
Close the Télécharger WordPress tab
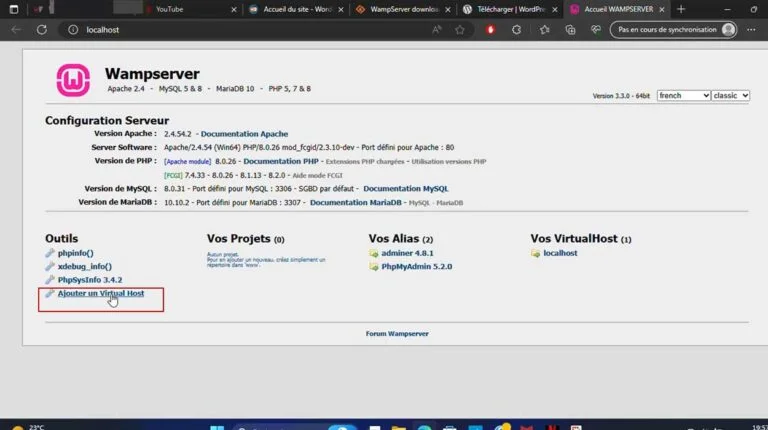click(554, 9)
